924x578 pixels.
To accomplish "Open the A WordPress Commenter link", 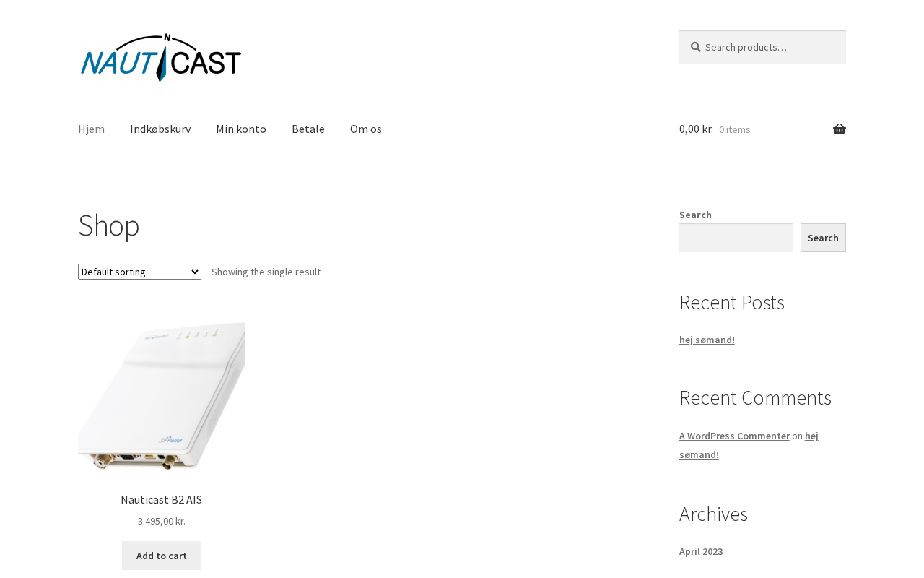I will pos(734,436).
